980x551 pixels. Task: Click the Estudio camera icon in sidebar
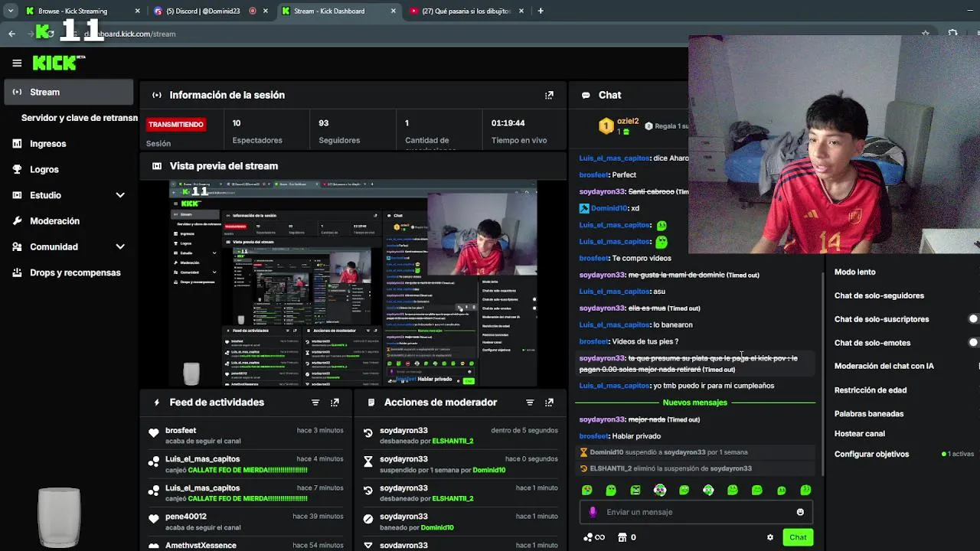17,195
